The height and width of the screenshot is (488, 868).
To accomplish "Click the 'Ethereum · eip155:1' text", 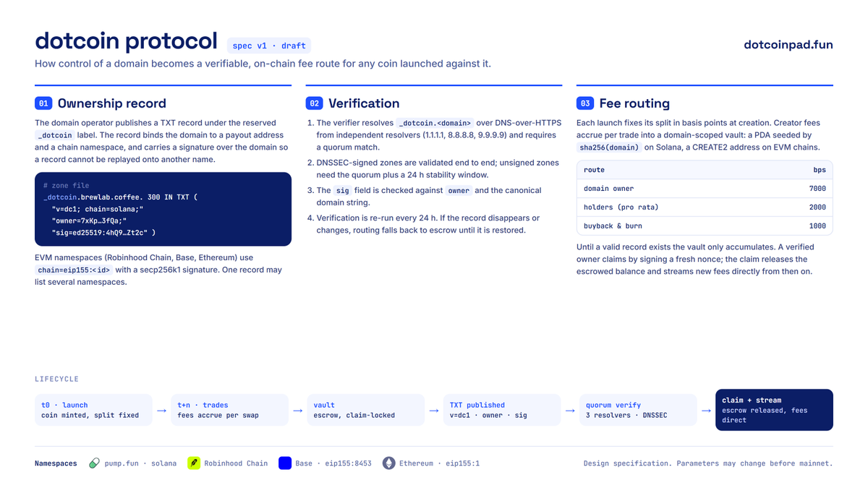I will [x=440, y=463].
